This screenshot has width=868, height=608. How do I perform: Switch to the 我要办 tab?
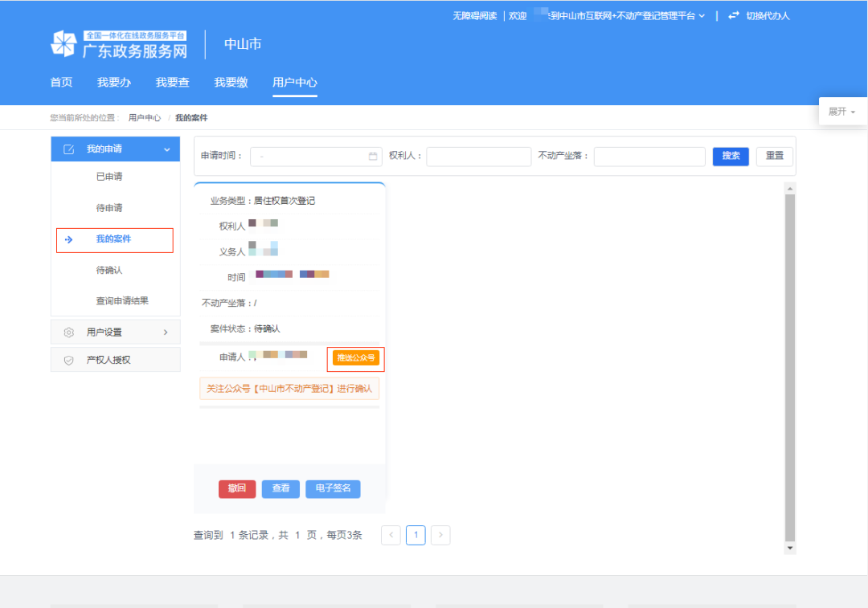pyautogui.click(x=113, y=82)
